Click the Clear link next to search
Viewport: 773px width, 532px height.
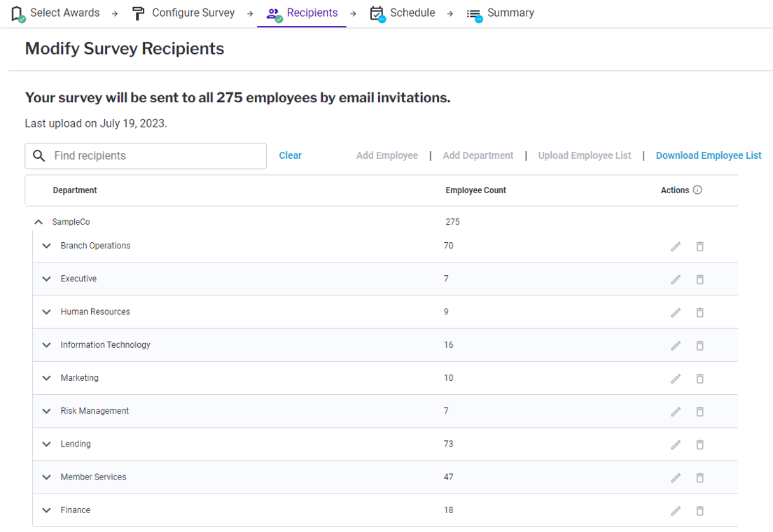290,155
